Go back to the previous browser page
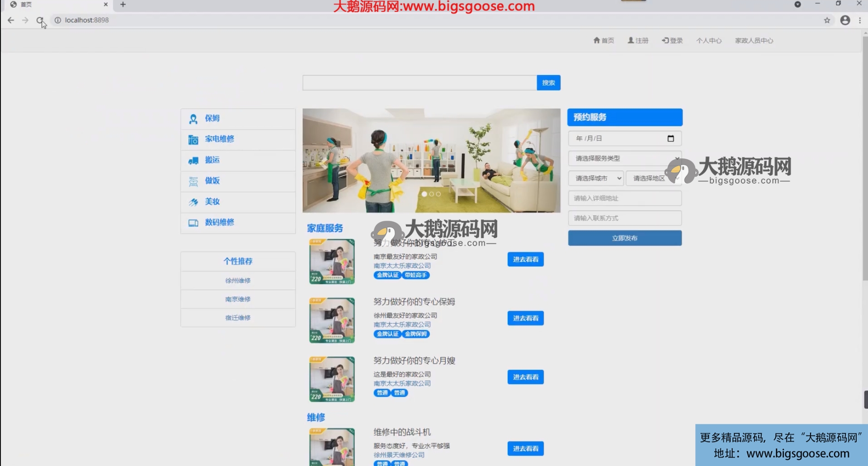This screenshot has width=868, height=466. pyautogui.click(x=11, y=20)
